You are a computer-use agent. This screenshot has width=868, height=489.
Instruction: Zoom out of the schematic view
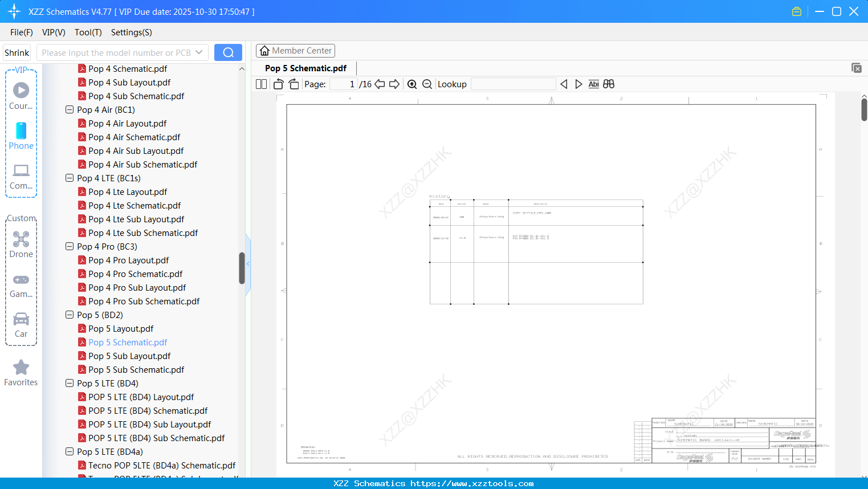tap(427, 84)
